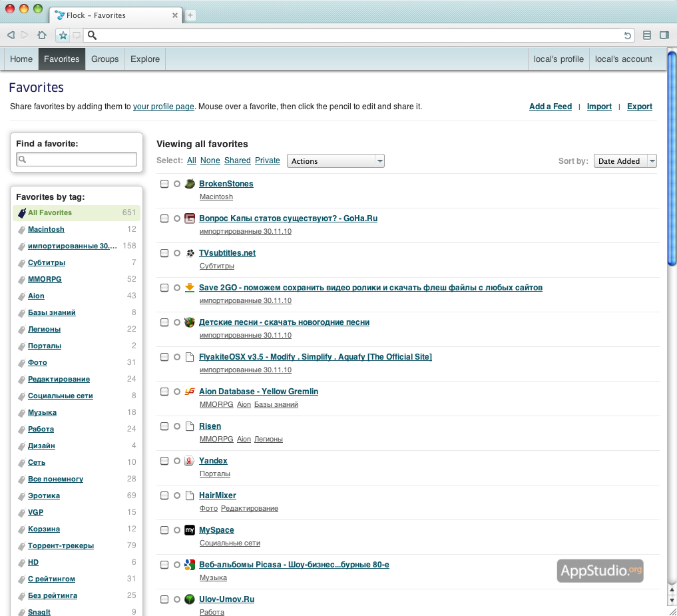Screen dimensions: 677x616
Task: Deselect everything with the None link
Action: pos(210,160)
